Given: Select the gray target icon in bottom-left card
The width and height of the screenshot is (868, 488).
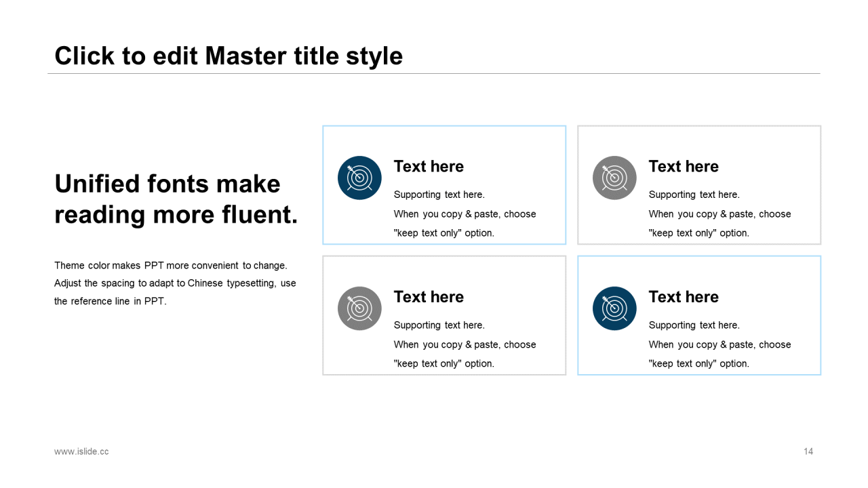Looking at the screenshot, I should 359,308.
